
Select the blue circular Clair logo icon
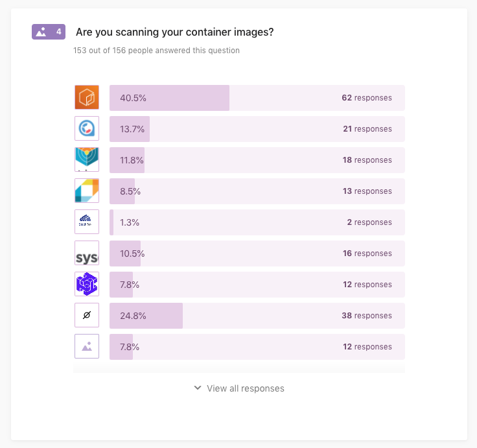[87, 128]
